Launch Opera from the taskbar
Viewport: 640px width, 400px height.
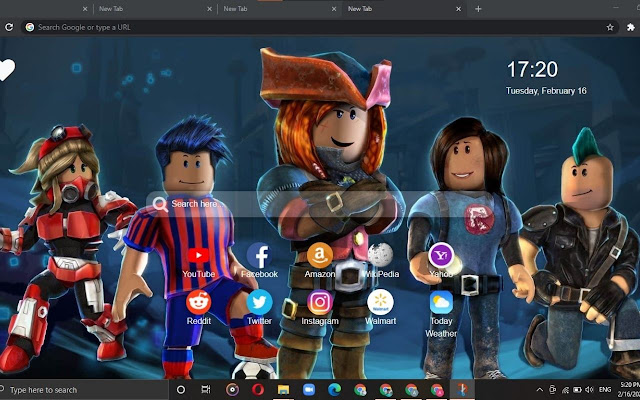(258, 390)
